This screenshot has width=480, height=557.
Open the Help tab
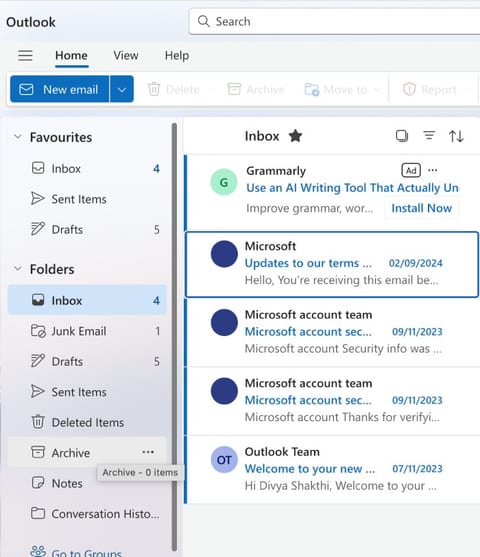[x=177, y=56]
